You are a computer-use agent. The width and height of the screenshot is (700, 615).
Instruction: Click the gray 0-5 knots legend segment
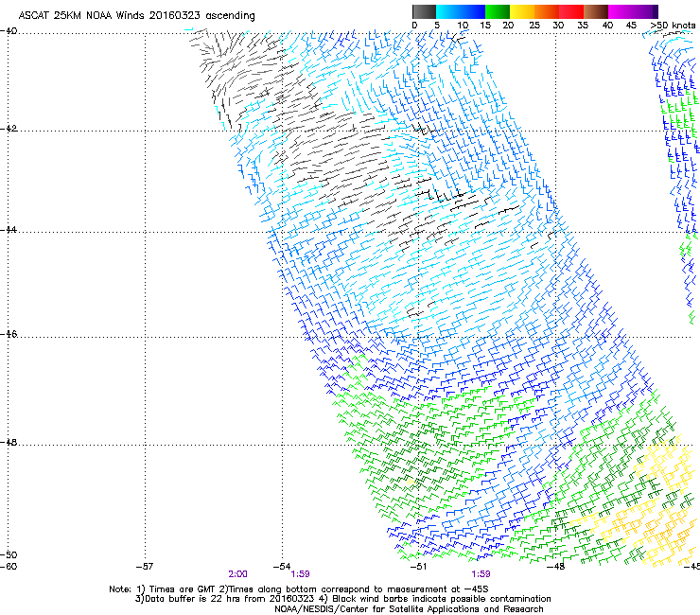pos(424,11)
